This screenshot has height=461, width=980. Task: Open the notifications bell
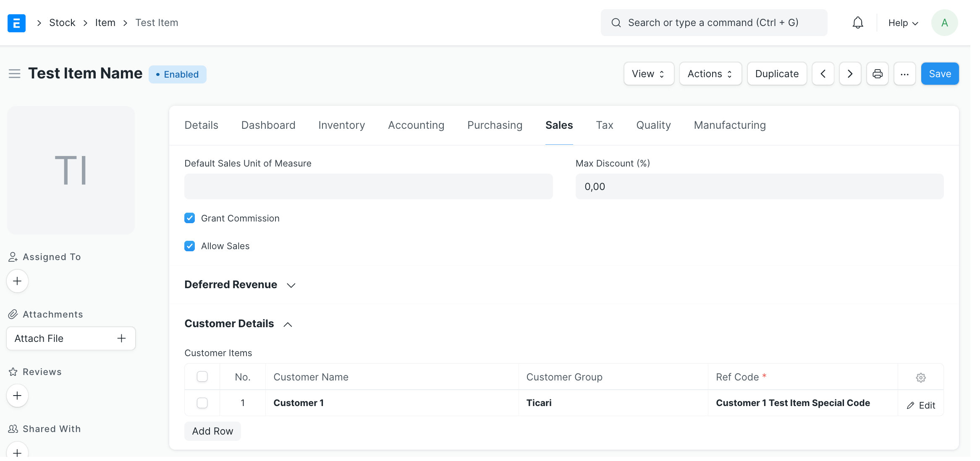pyautogui.click(x=858, y=23)
